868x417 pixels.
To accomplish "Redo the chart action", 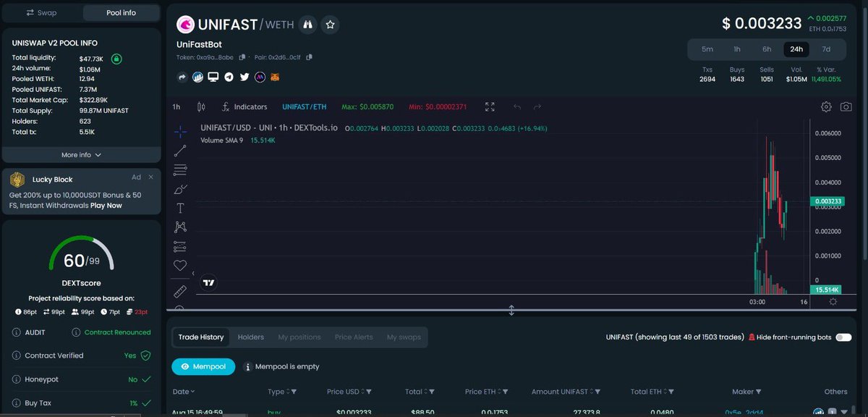I will pyautogui.click(x=537, y=107).
